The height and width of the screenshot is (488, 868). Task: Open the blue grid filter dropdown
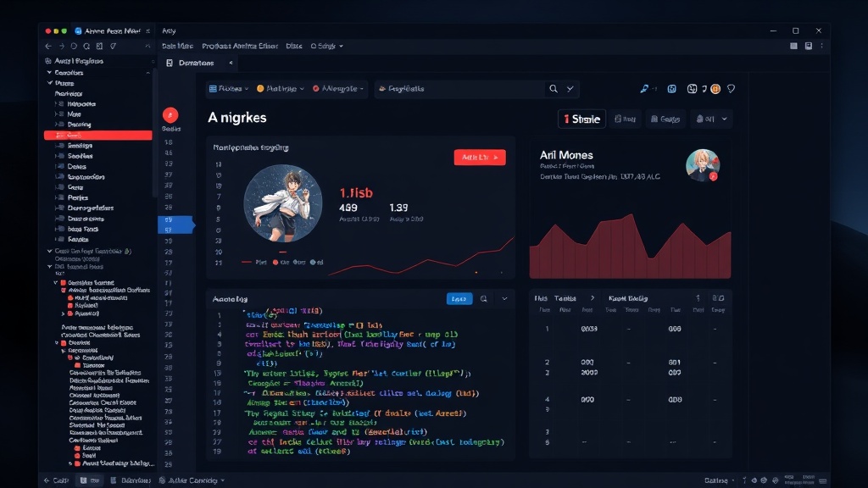pyautogui.click(x=229, y=88)
